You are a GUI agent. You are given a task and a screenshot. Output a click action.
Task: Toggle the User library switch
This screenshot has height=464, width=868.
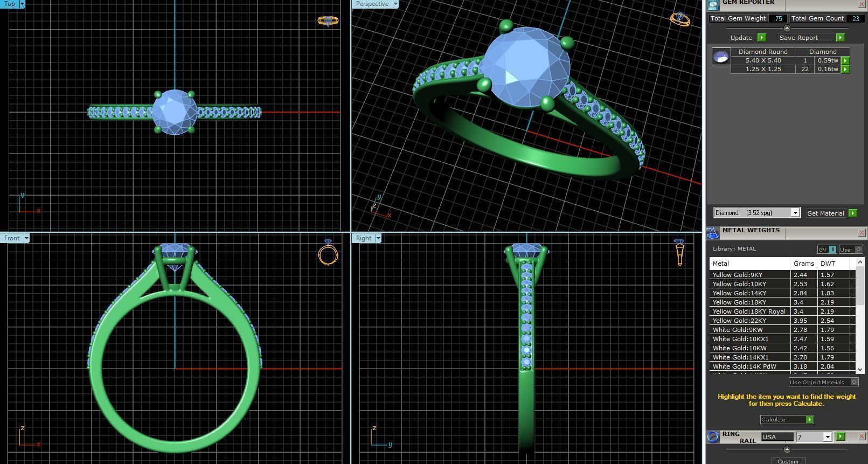point(851,250)
